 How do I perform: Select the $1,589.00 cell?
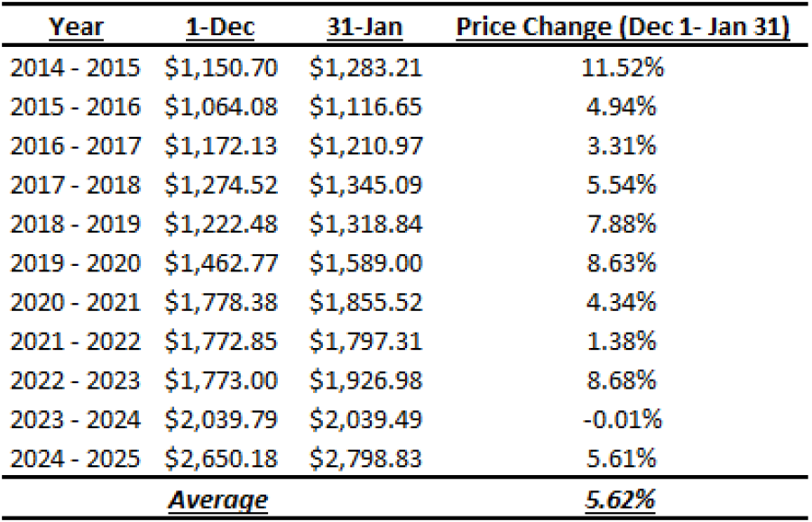[x=364, y=263]
